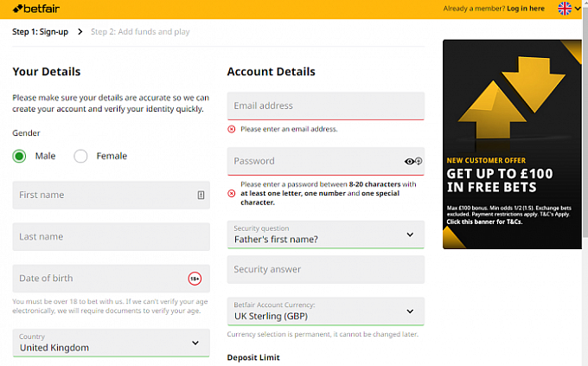The width and height of the screenshot is (588, 366).
Task: Click into the Email address field
Action: (x=325, y=106)
